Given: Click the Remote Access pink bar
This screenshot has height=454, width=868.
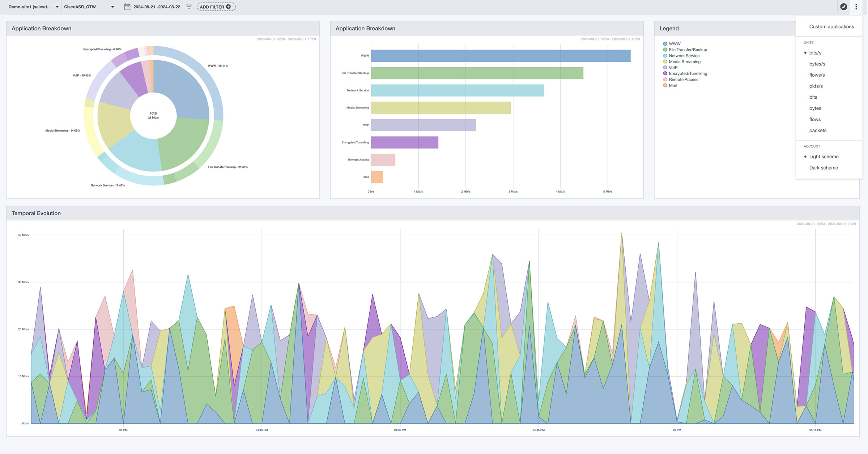Looking at the screenshot, I should point(383,160).
